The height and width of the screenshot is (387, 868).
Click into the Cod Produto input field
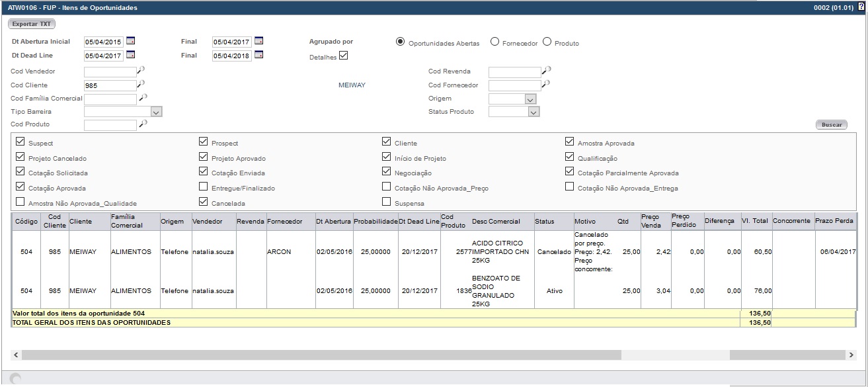click(110, 125)
